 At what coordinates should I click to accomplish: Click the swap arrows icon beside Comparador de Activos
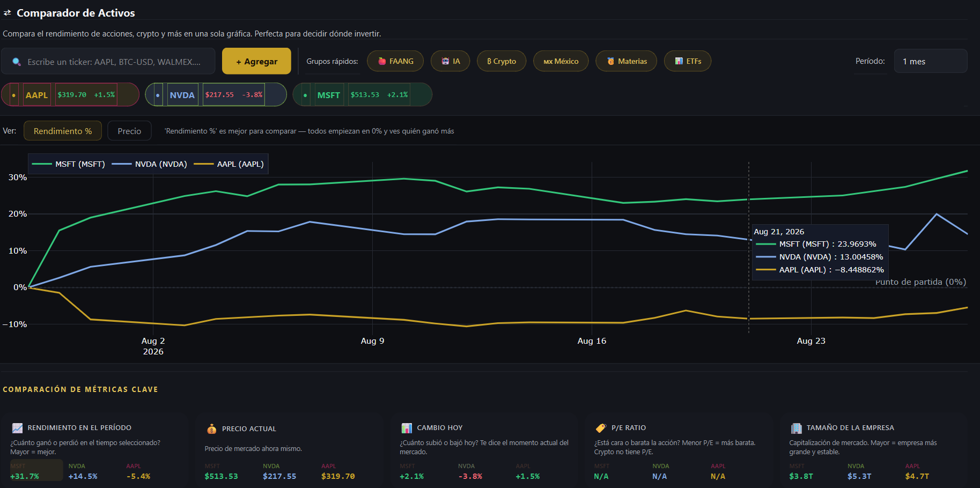(8, 13)
